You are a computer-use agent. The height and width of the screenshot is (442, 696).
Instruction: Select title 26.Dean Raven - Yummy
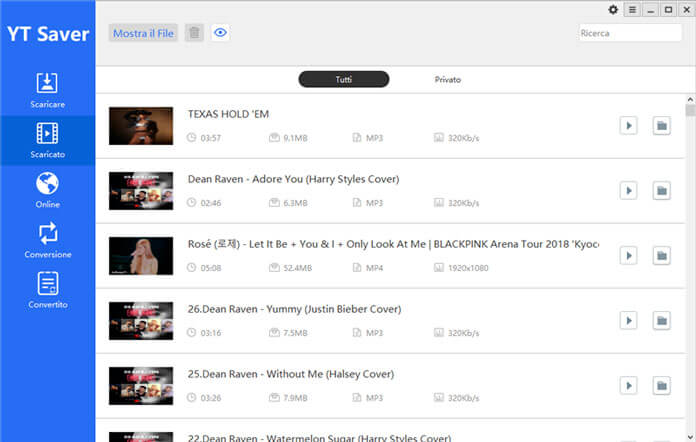[294, 309]
